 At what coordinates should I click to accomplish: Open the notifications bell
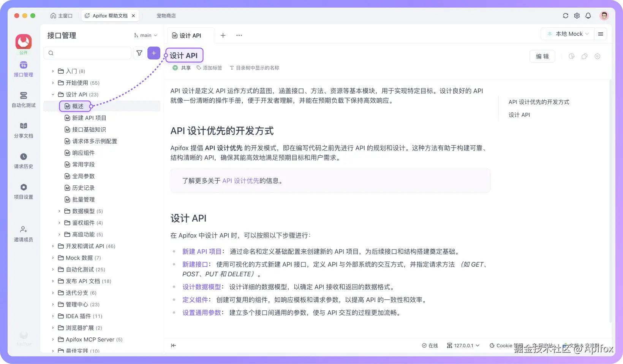pyautogui.click(x=588, y=16)
